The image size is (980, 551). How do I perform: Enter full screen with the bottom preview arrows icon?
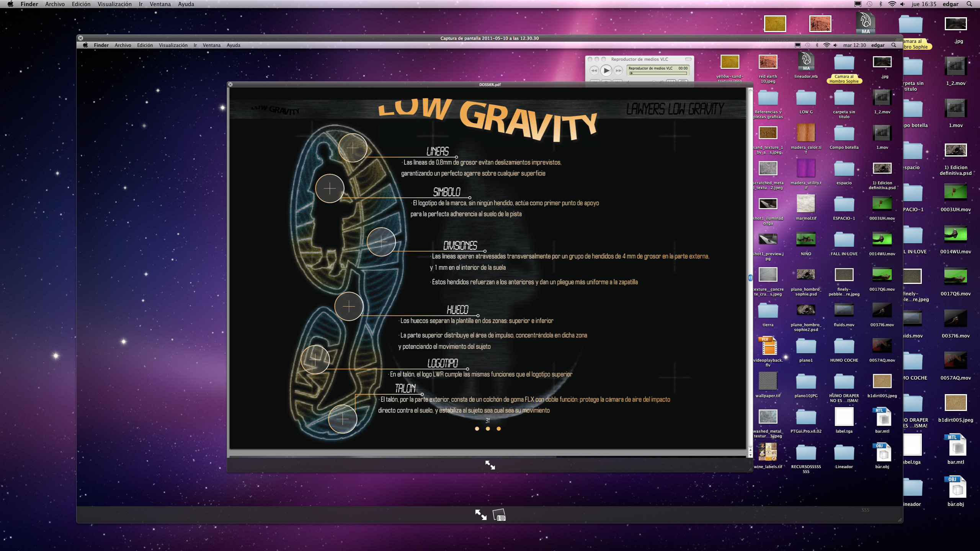pos(480,515)
